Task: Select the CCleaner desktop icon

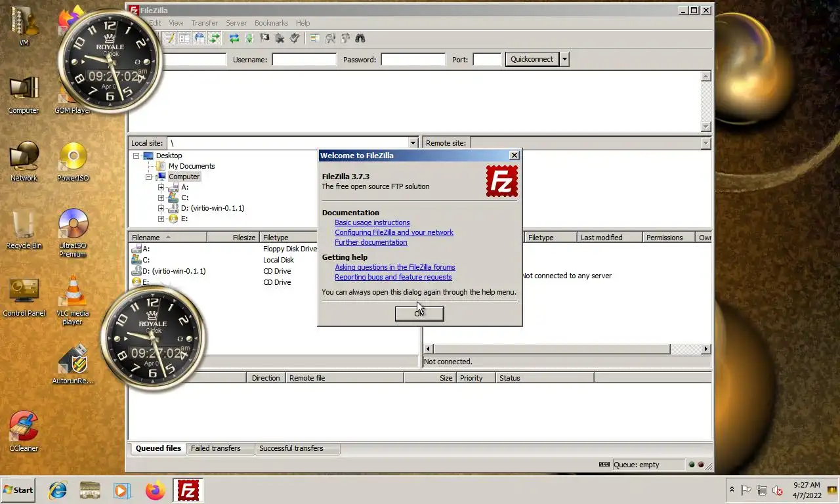Action: click(x=24, y=432)
